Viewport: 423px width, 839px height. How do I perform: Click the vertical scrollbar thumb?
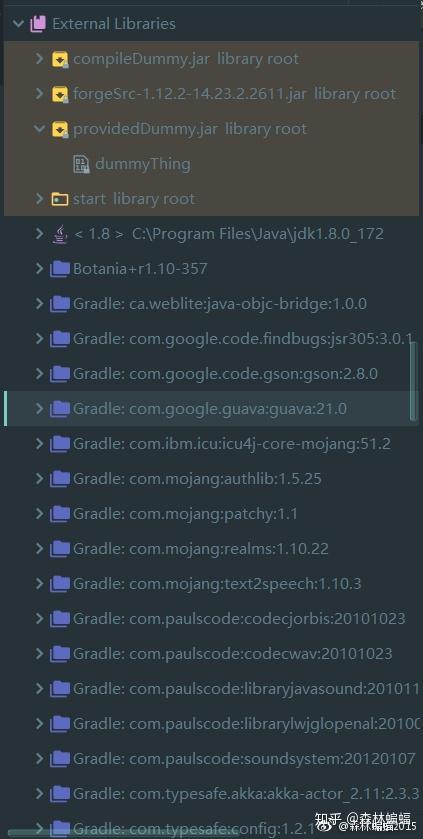click(413, 381)
